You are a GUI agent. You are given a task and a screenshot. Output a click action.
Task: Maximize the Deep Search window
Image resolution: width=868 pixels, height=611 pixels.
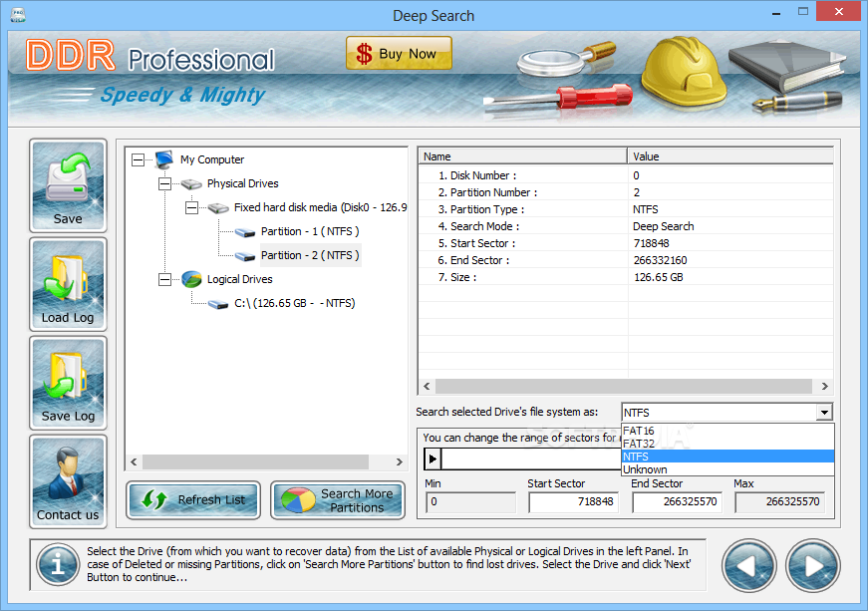point(802,12)
